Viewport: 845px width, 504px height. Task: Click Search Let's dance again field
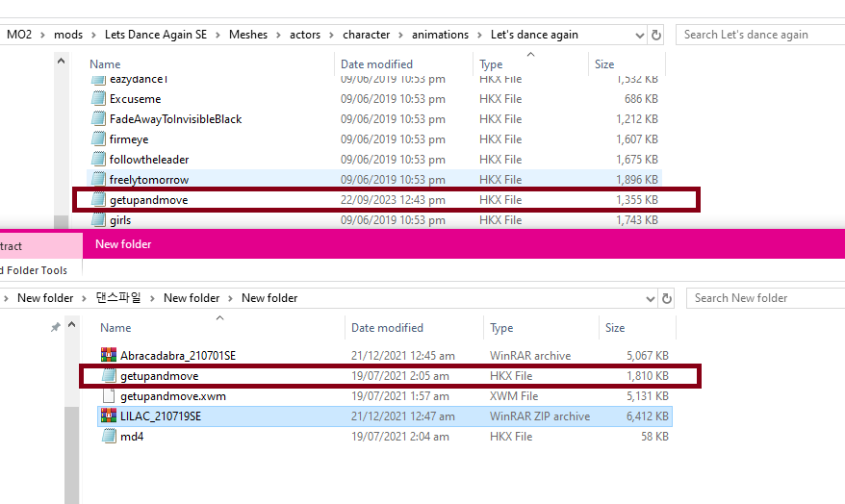coord(760,35)
